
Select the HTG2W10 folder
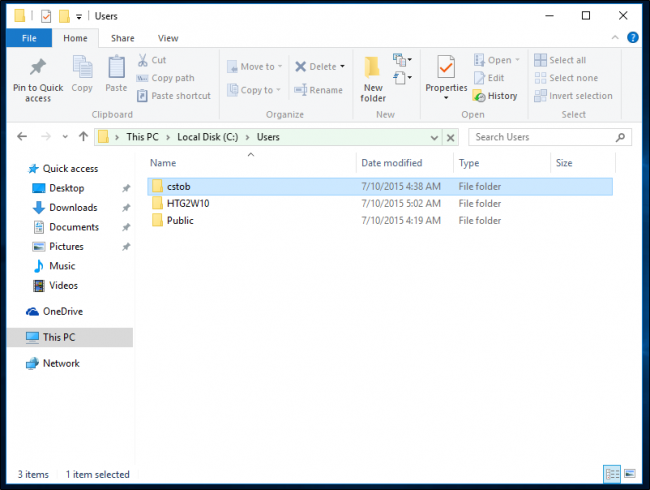coord(380,204)
